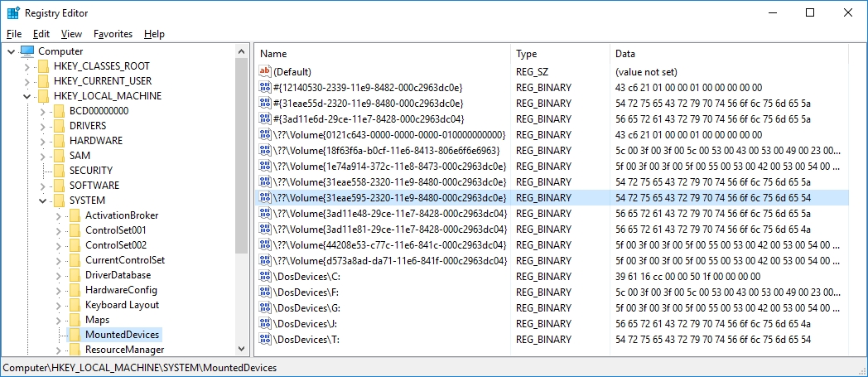The image size is (868, 377).
Task: Sort values by the Name column header
Action: (x=383, y=54)
